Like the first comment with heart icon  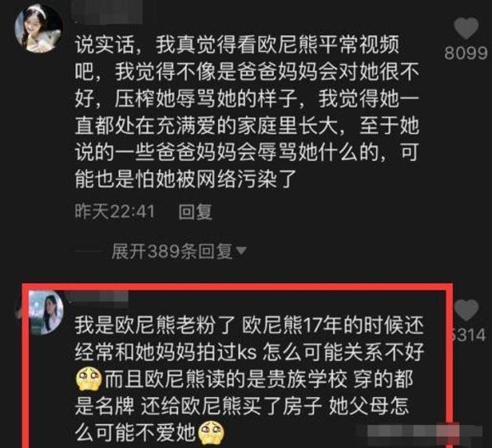(x=466, y=28)
